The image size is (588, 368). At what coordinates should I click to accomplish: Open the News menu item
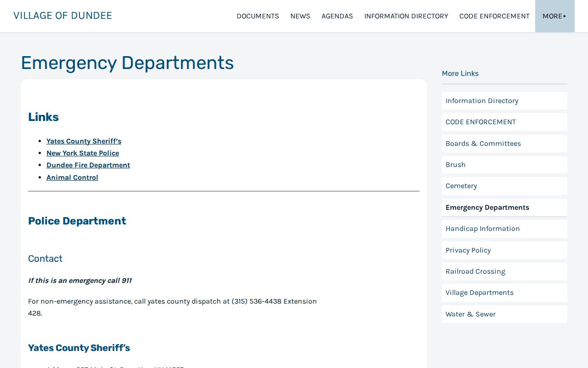point(300,16)
